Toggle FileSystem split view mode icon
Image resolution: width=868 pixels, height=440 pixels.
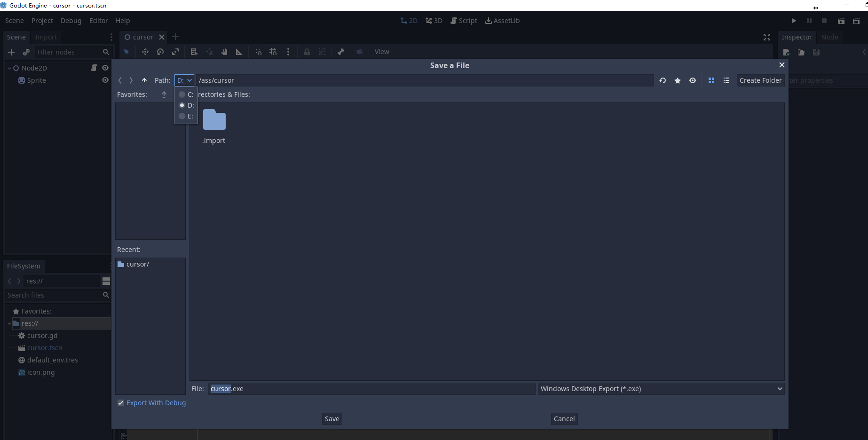(x=106, y=281)
